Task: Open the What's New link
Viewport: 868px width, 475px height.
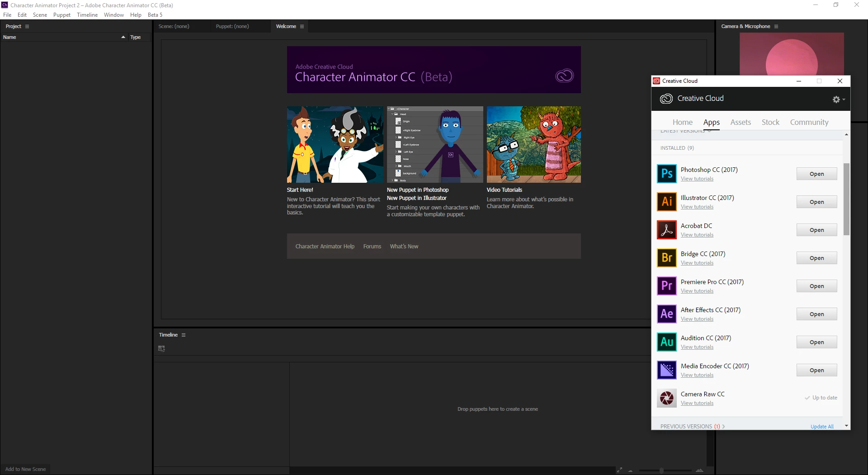Action: pos(404,247)
